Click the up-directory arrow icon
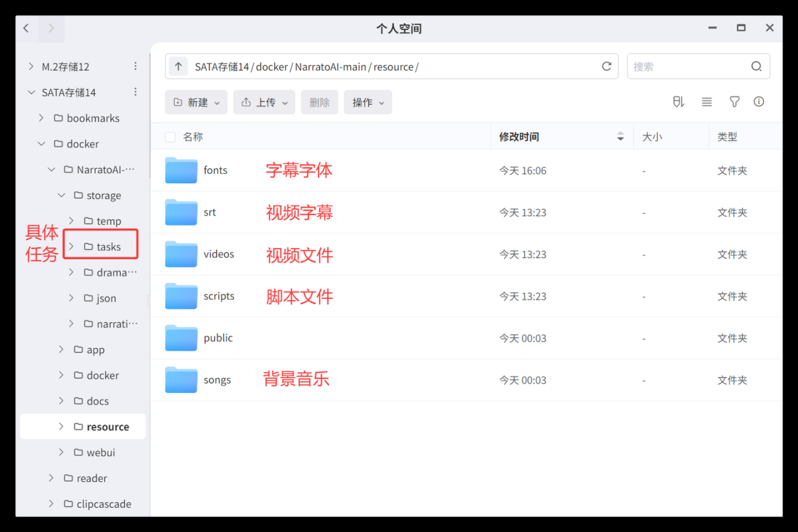 coord(179,67)
